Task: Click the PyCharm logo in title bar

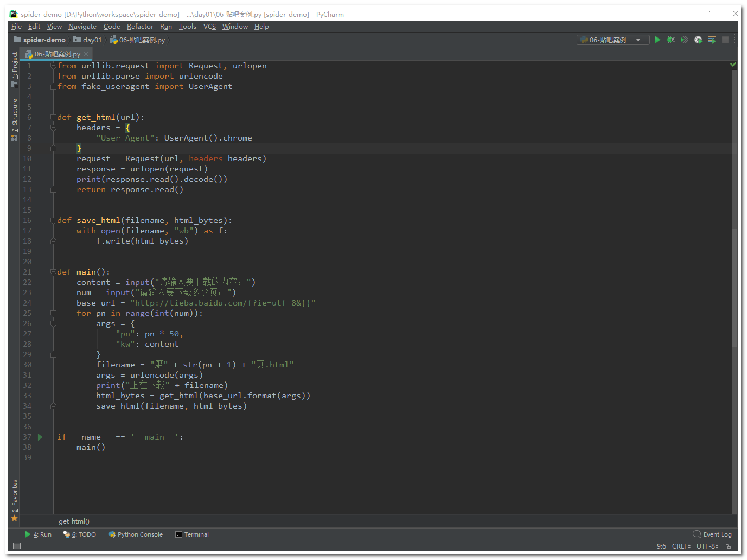Action: click(14, 14)
